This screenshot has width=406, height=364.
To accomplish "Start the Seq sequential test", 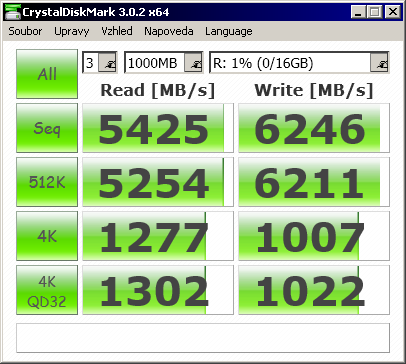I will coord(47,128).
